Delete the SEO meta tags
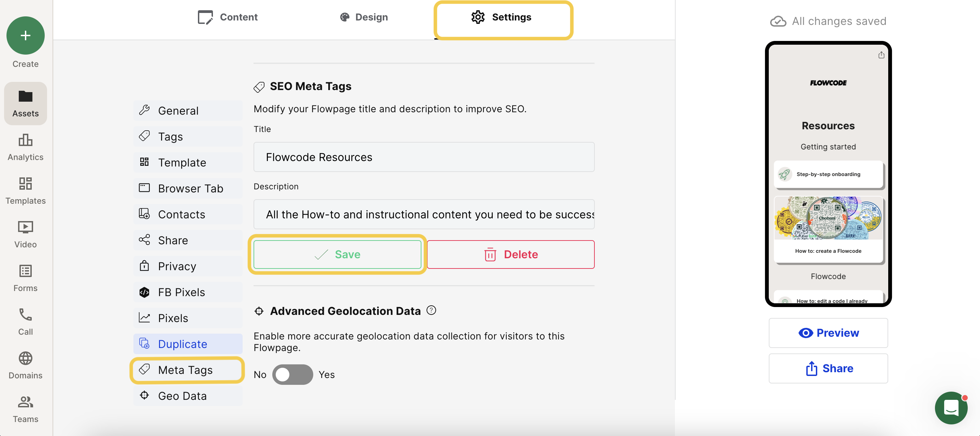This screenshot has width=980, height=436. tap(510, 254)
